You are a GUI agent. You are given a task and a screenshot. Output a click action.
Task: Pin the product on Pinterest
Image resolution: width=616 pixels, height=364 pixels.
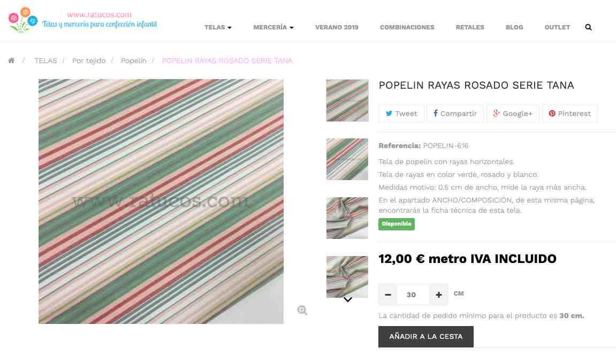pos(569,113)
